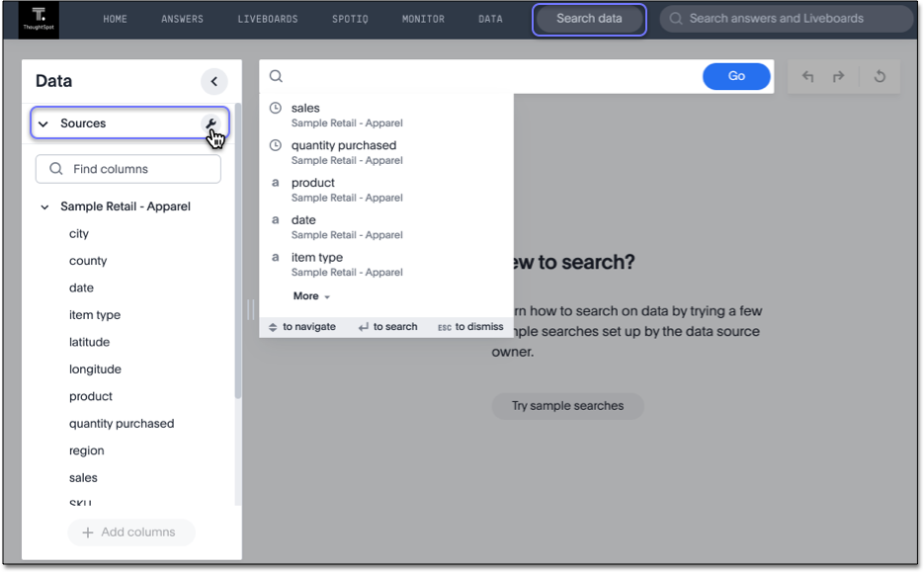
Task: Open the Liveboards tab
Action: [267, 19]
